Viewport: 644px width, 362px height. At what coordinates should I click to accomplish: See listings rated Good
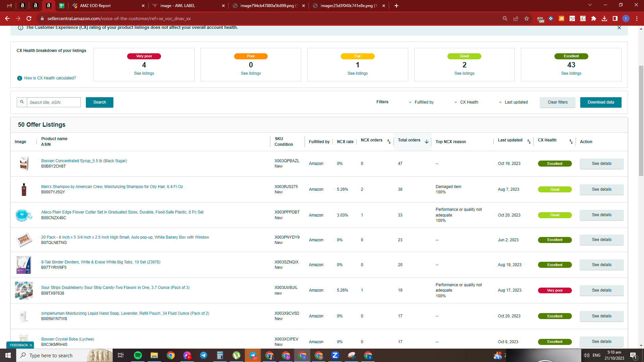(464, 73)
